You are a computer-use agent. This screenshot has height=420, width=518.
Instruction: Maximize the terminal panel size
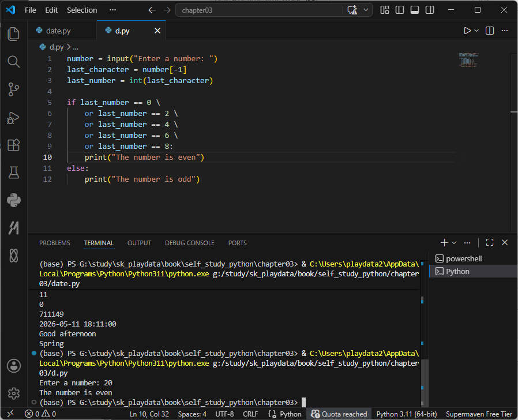tap(490, 242)
